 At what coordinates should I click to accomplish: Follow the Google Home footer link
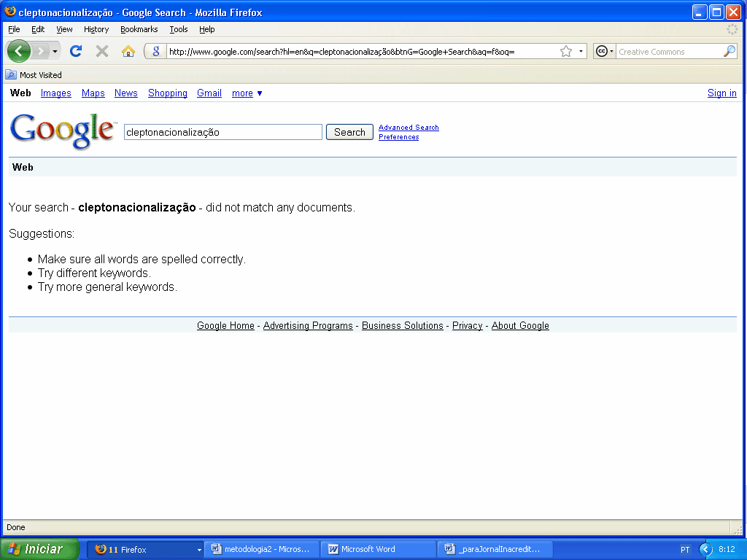pos(226,325)
